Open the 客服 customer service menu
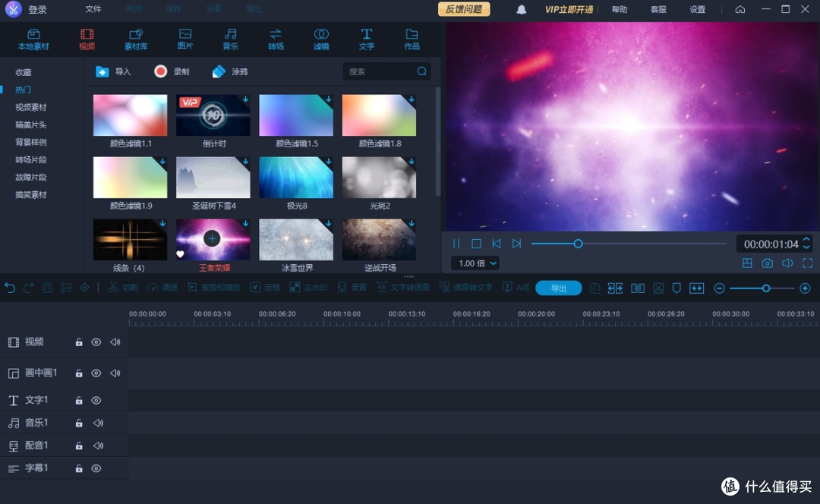 [658, 9]
